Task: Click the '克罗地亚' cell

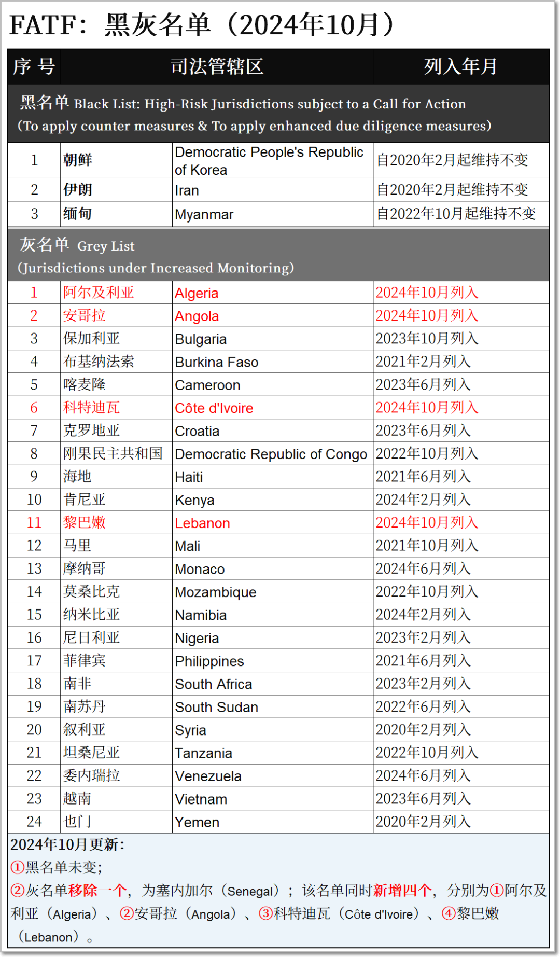Action: click(x=116, y=431)
